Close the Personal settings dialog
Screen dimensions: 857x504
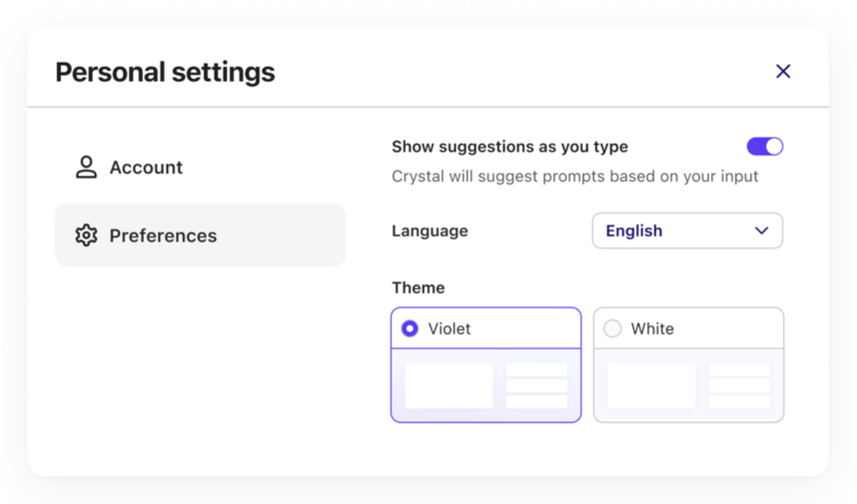[782, 71]
